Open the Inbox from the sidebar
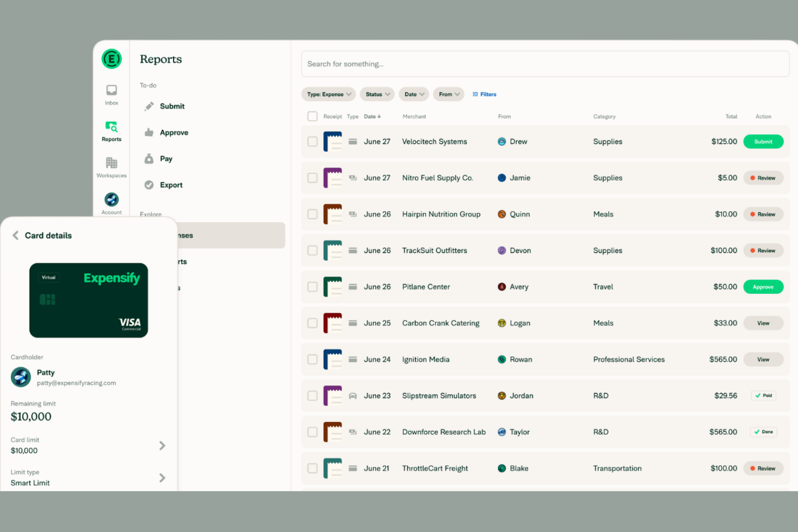The height and width of the screenshot is (532, 798). [111, 93]
